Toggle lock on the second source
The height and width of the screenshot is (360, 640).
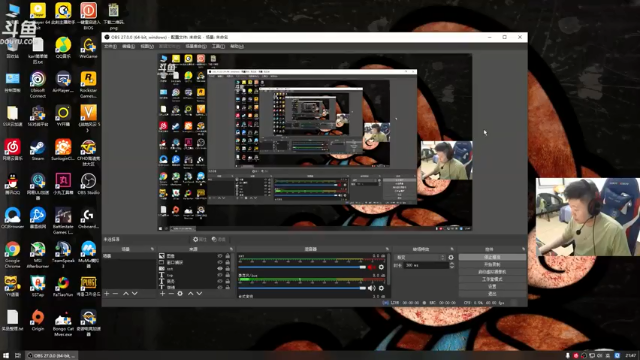[x=228, y=262]
